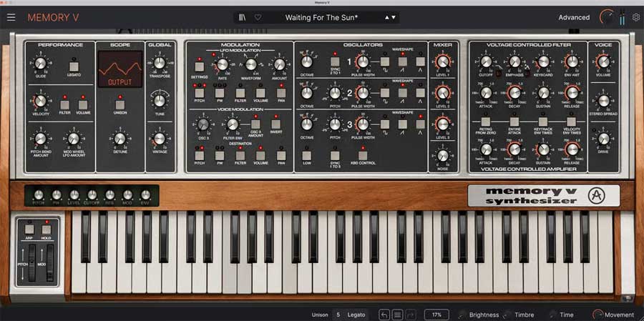644x321 pixels.
Task: Click the Brightness macro knob
Action: click(462, 315)
